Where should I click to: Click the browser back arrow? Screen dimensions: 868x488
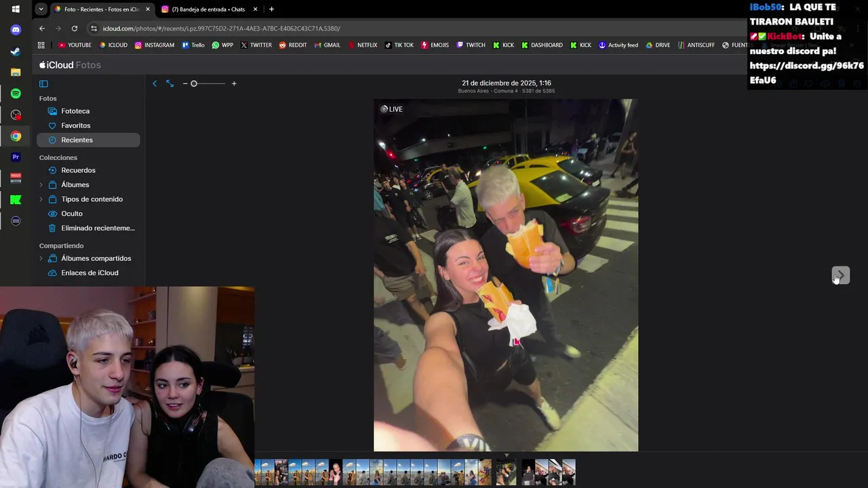42,28
